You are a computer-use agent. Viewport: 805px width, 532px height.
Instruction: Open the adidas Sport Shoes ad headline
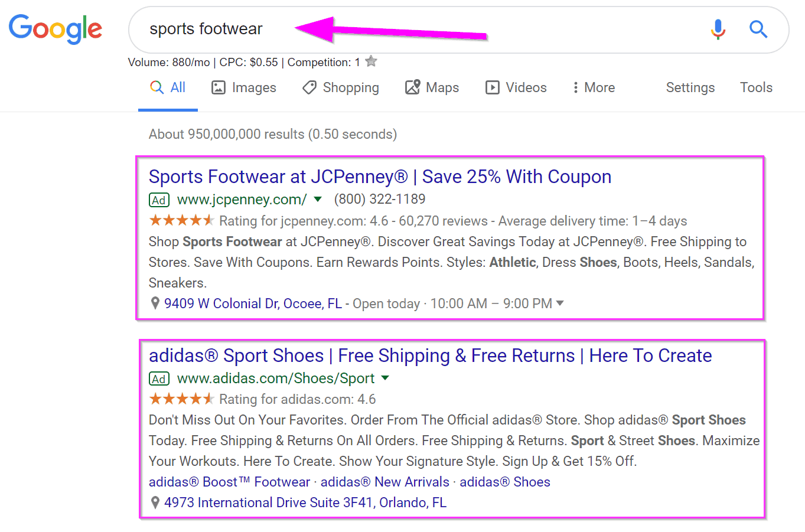point(430,355)
